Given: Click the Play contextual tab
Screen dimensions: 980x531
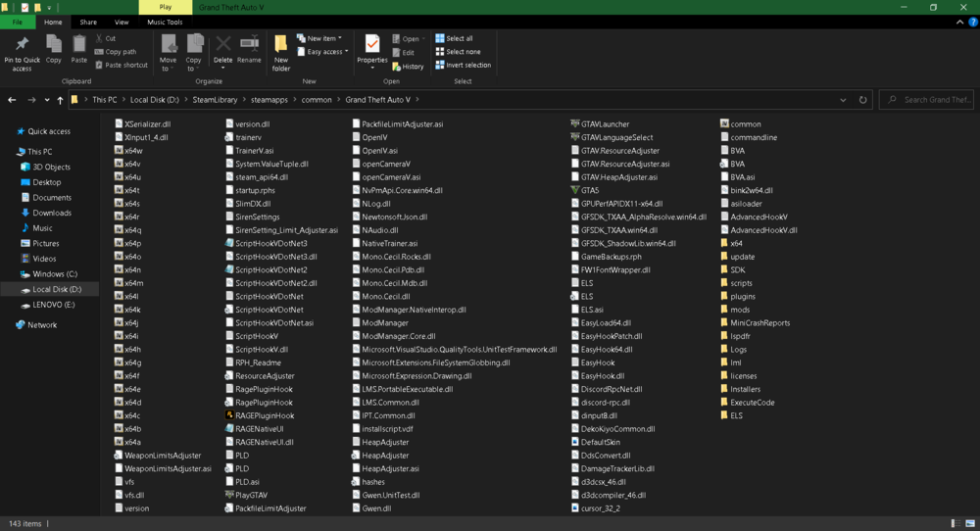Looking at the screenshot, I should click(x=165, y=7).
